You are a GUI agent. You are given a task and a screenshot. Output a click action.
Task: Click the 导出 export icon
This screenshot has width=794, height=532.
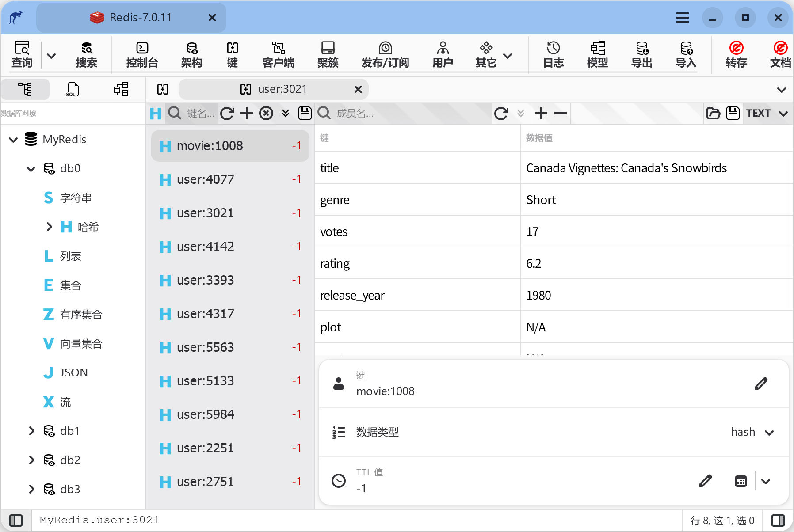point(641,54)
